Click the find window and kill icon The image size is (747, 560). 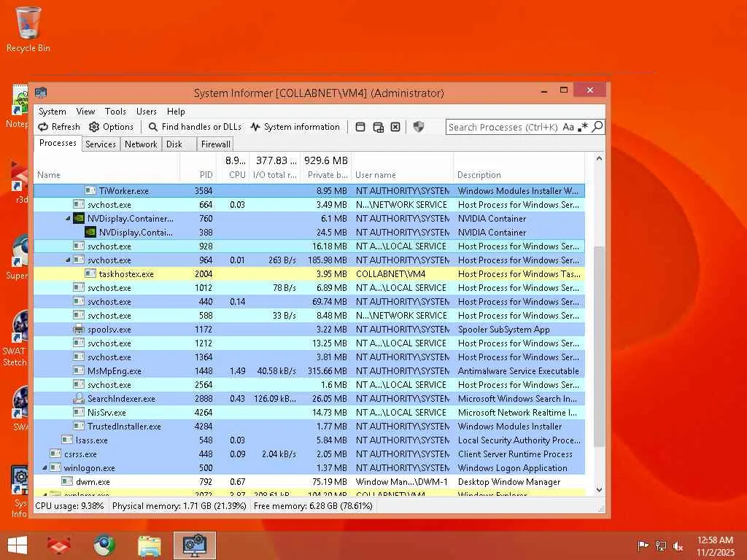click(x=395, y=127)
